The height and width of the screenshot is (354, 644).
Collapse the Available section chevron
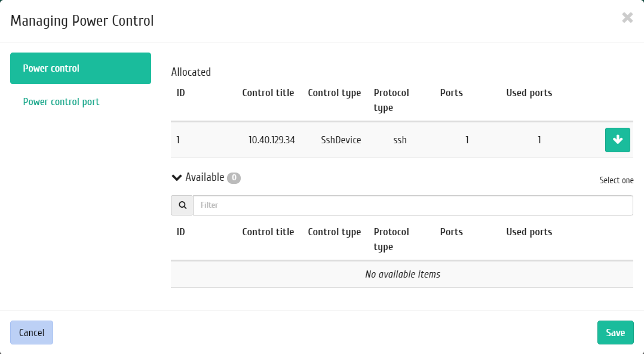click(x=177, y=178)
